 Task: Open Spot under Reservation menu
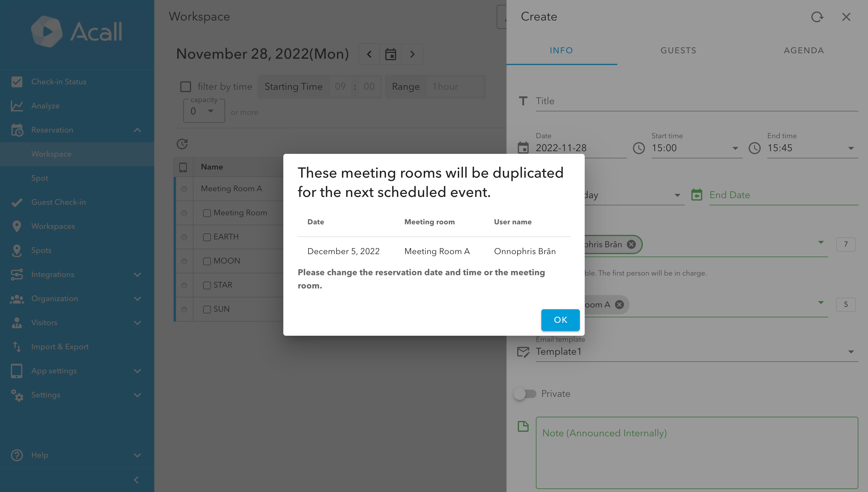click(x=40, y=178)
